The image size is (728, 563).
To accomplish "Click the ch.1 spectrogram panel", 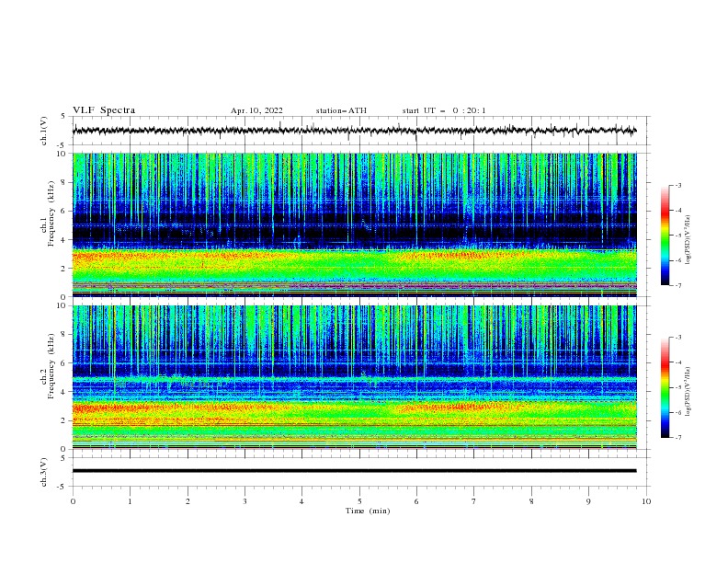I will [355, 224].
